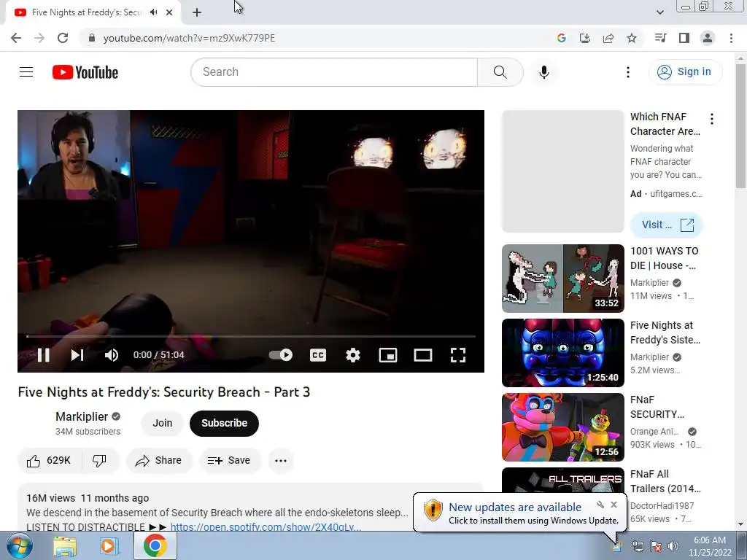Install app from address bar icon
The image size is (747, 560).
584,38
